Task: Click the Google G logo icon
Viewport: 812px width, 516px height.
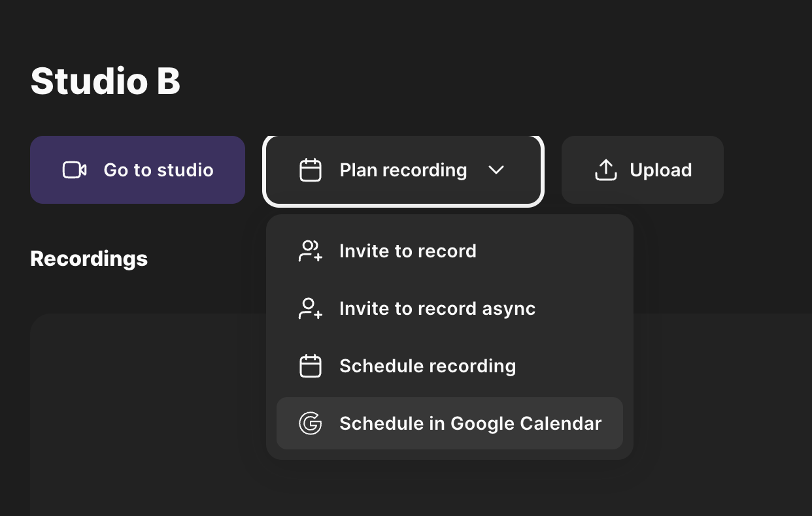Action: [x=310, y=423]
